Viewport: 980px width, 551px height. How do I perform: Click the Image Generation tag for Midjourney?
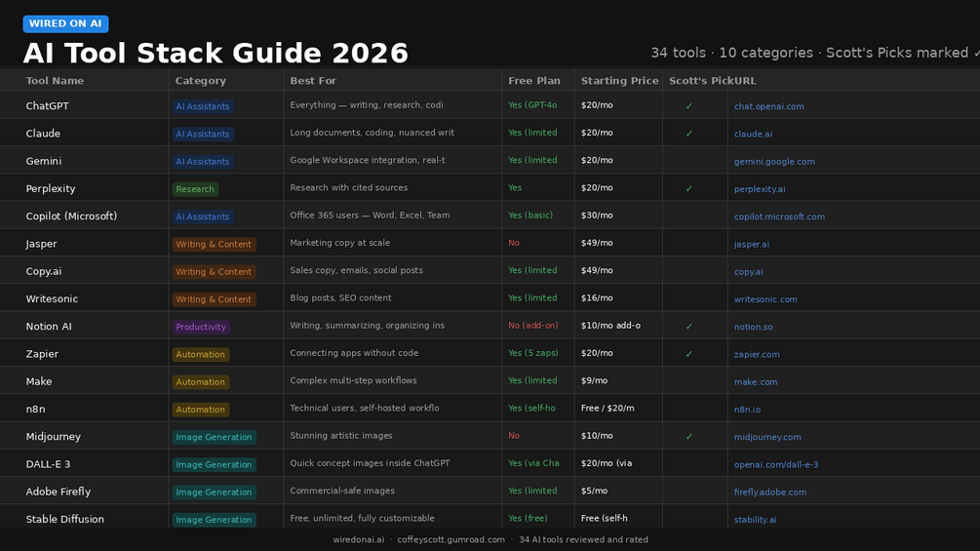point(214,436)
